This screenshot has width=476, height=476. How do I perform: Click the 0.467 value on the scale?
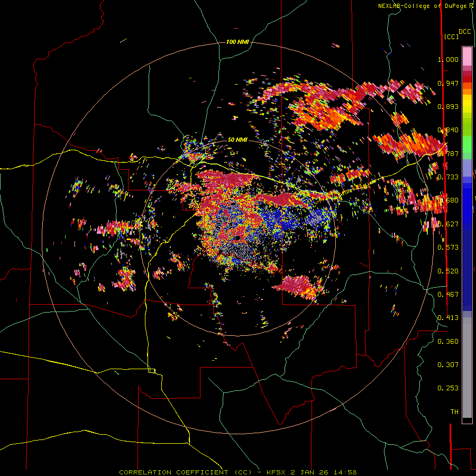[448, 295]
